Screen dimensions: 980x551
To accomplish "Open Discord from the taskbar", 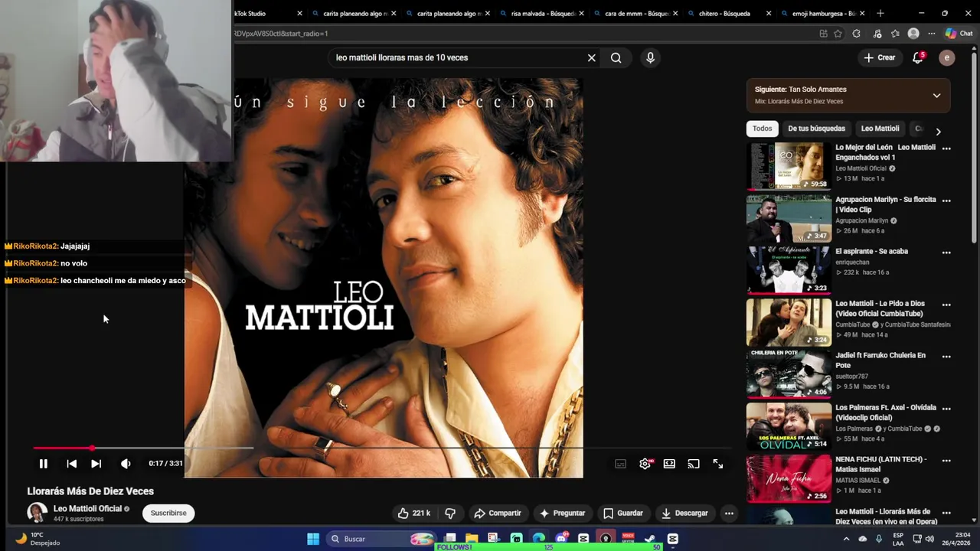I will click(x=561, y=539).
